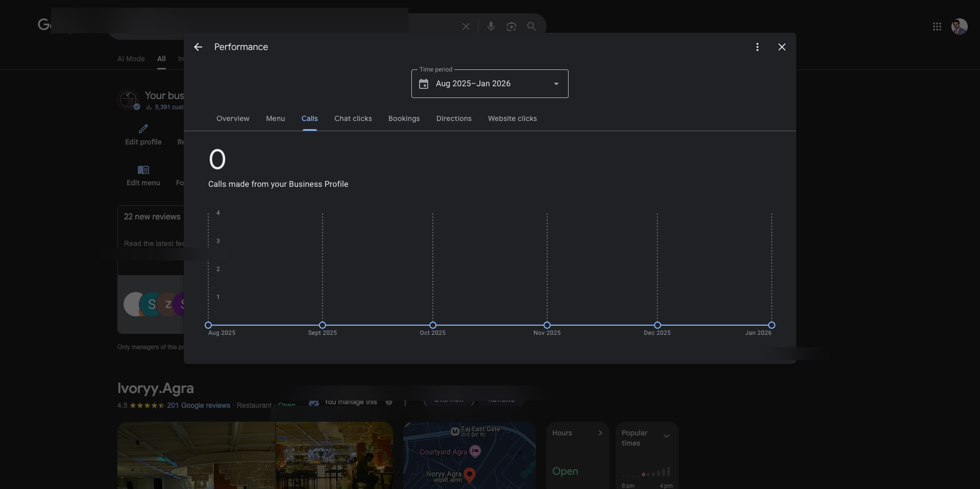Expand the Popular times chevron
This screenshot has width=980, height=489.
pyautogui.click(x=667, y=436)
